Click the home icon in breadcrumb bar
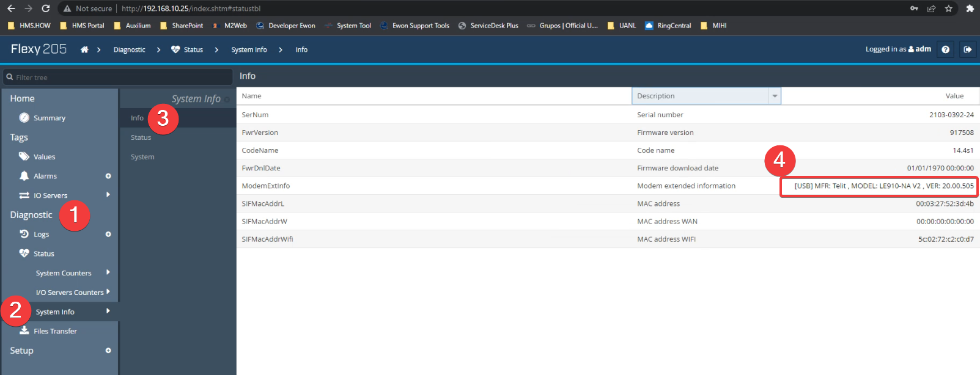 point(84,50)
